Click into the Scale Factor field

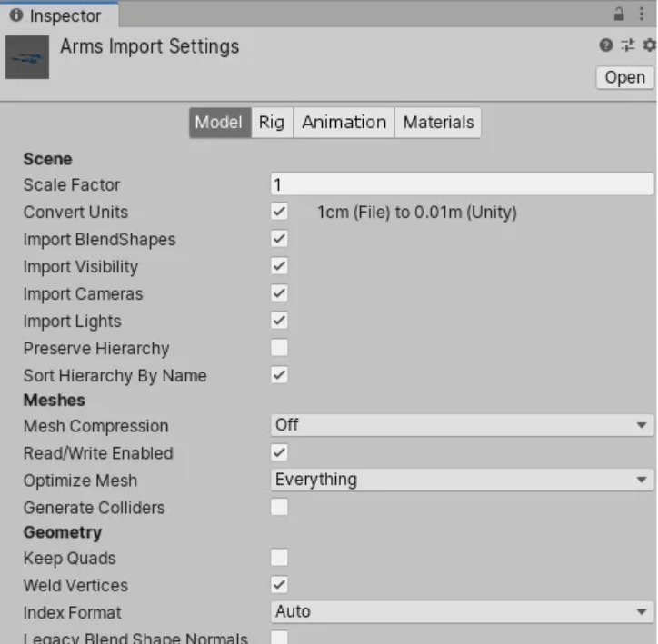462,184
